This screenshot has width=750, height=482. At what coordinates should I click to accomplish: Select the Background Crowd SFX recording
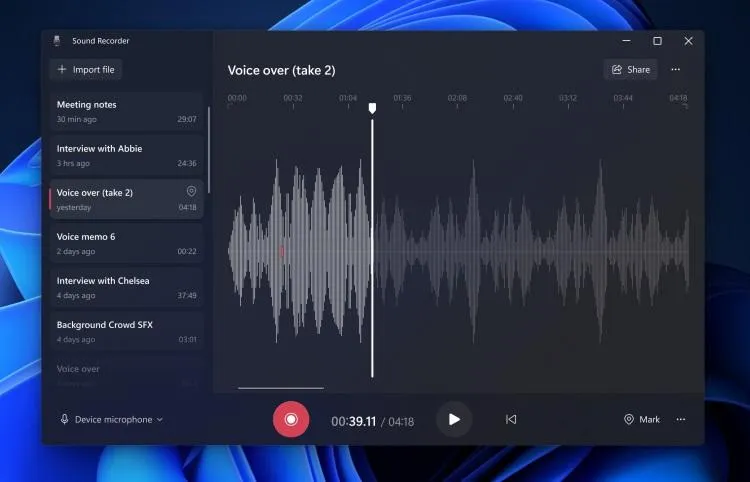[126, 331]
